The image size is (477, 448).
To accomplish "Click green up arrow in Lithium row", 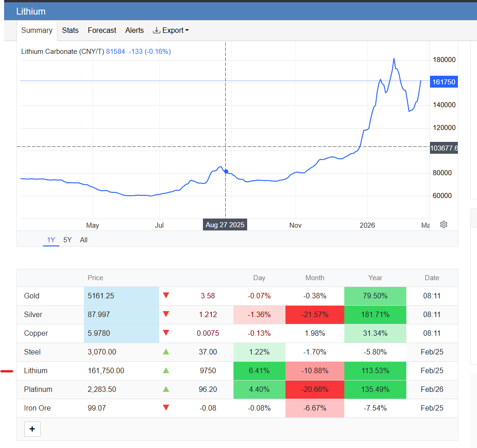I will tap(166, 370).
